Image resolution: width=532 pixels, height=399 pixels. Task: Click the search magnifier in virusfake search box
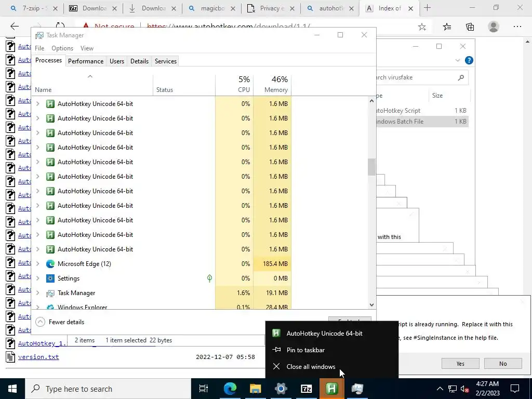point(460,78)
